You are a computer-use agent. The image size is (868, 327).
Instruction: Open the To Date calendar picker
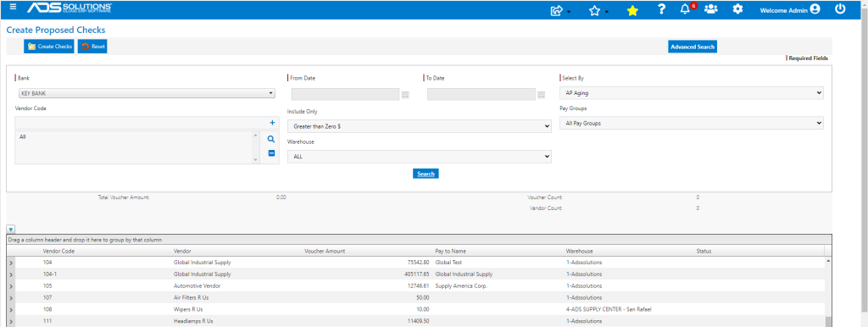[541, 95]
